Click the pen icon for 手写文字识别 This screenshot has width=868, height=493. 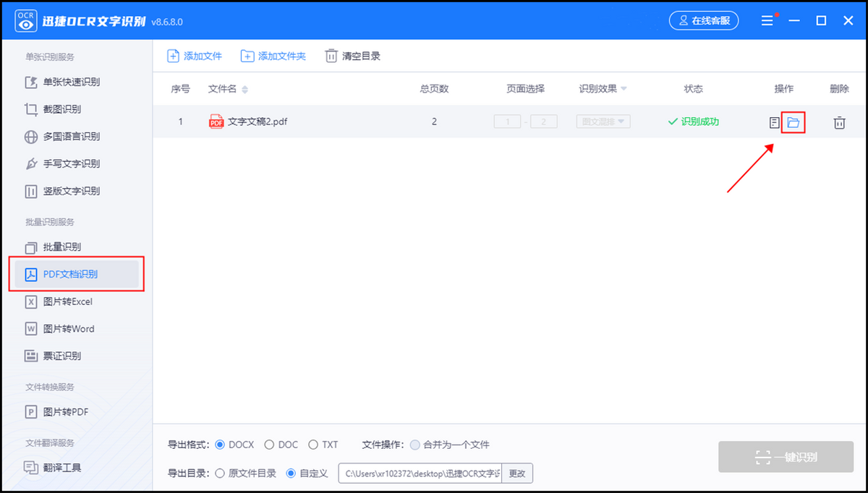coord(31,164)
